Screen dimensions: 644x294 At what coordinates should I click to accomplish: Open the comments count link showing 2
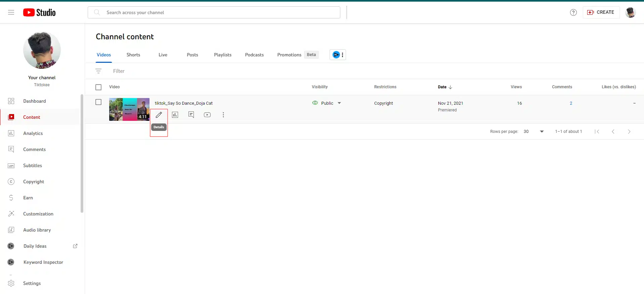click(571, 103)
